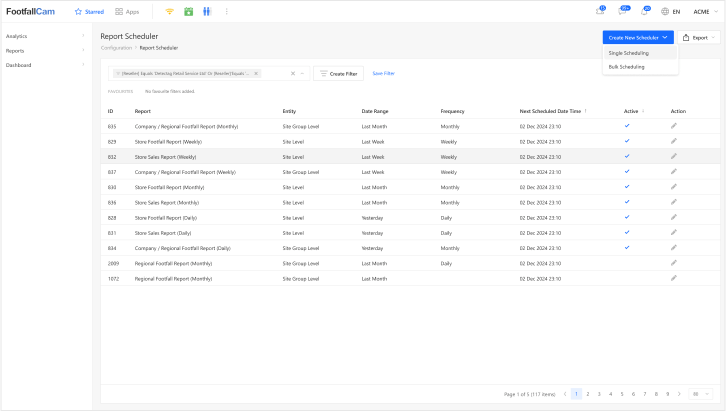Toggle Active checkmark for row 829
The width and height of the screenshot is (726, 411).
(x=627, y=141)
